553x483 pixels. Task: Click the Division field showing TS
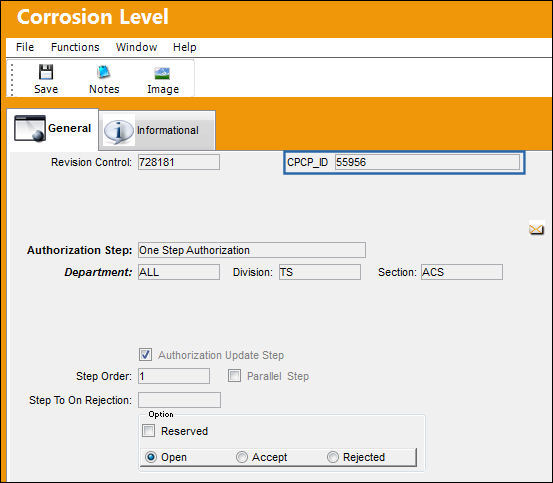(x=320, y=272)
